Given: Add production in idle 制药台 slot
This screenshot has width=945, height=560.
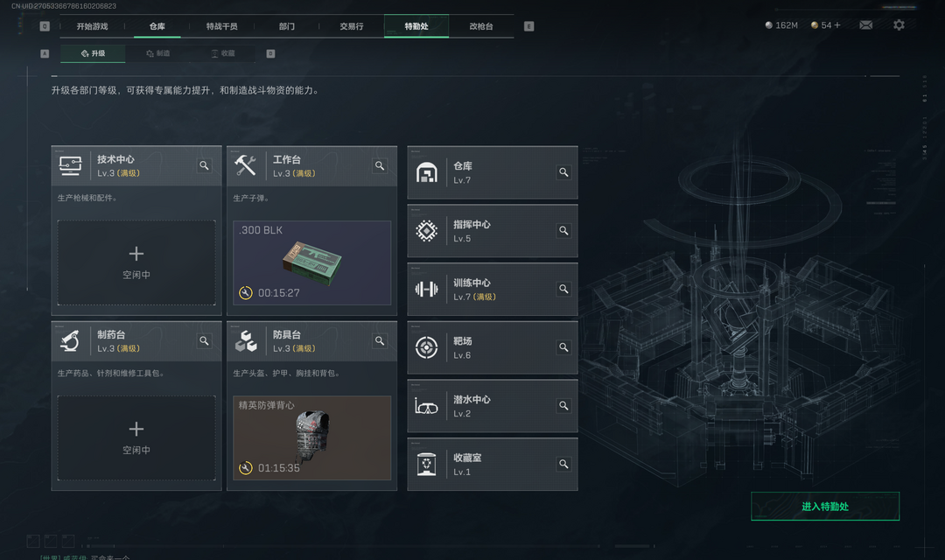Looking at the screenshot, I should [x=136, y=437].
